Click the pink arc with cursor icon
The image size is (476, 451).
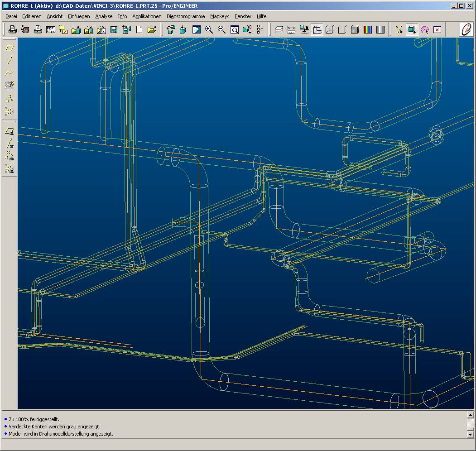[x=424, y=29]
